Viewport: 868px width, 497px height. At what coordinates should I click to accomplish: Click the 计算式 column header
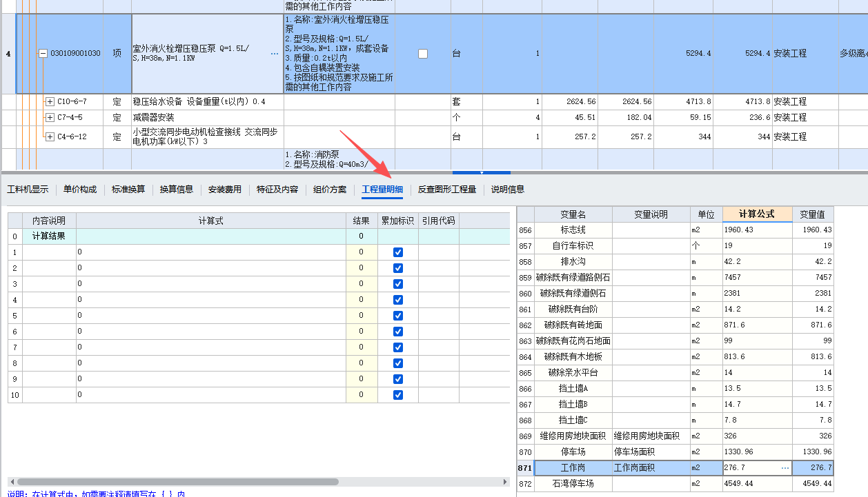pos(210,221)
